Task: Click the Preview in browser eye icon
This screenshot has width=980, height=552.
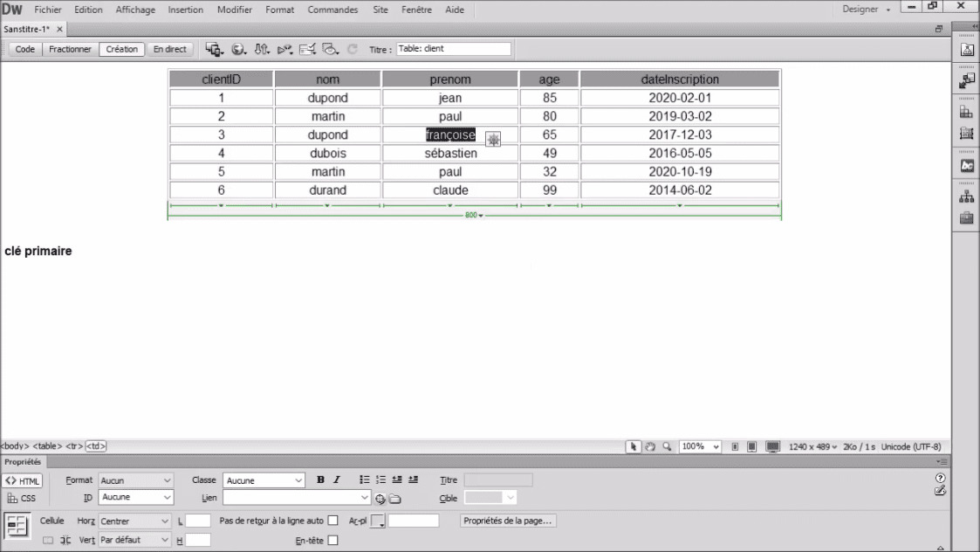Action: click(x=329, y=49)
